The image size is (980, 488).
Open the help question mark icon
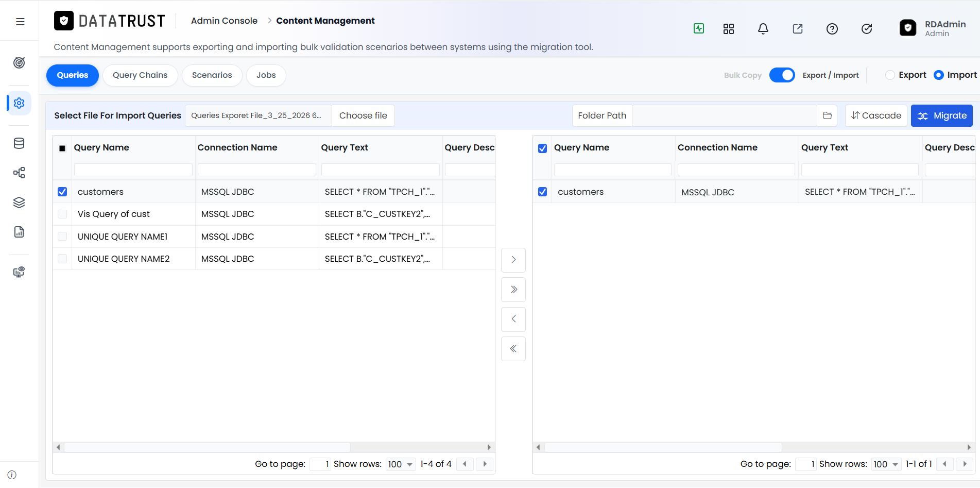point(832,29)
